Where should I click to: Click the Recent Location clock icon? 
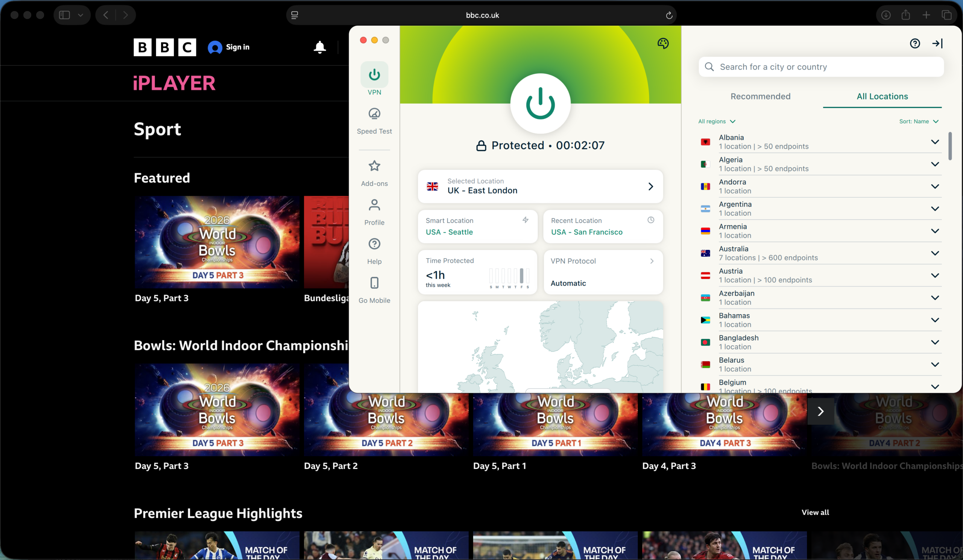[x=651, y=220]
